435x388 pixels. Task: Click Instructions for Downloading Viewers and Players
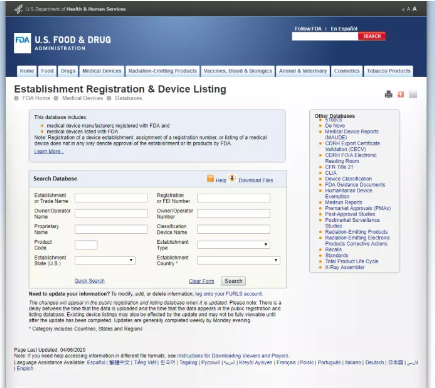(x=233, y=356)
